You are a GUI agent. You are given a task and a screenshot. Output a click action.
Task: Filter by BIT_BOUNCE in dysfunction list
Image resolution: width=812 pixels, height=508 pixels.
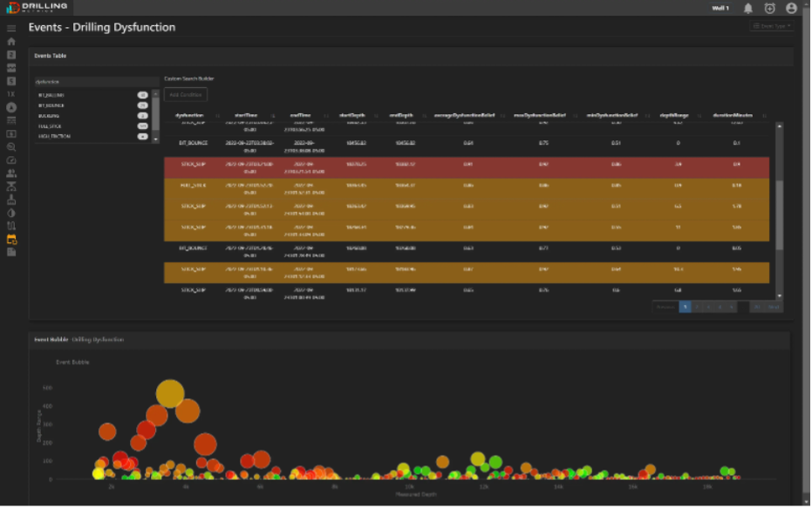coord(51,105)
